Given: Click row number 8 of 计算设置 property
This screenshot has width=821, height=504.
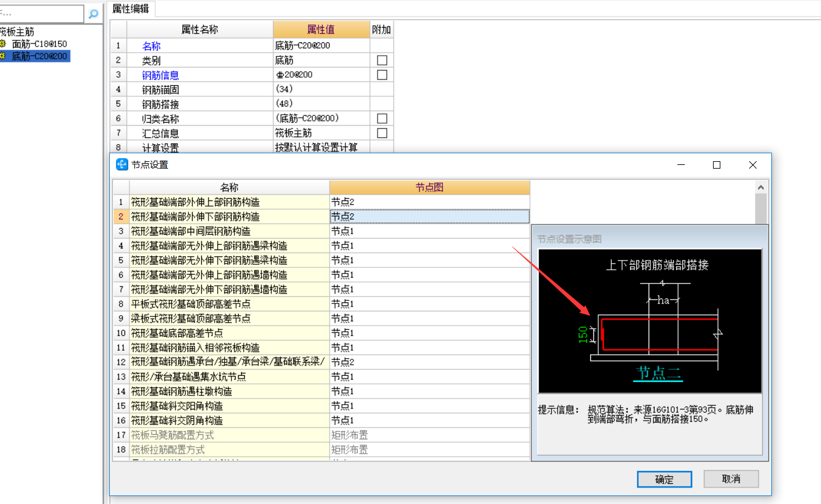Looking at the screenshot, I should tap(118, 148).
